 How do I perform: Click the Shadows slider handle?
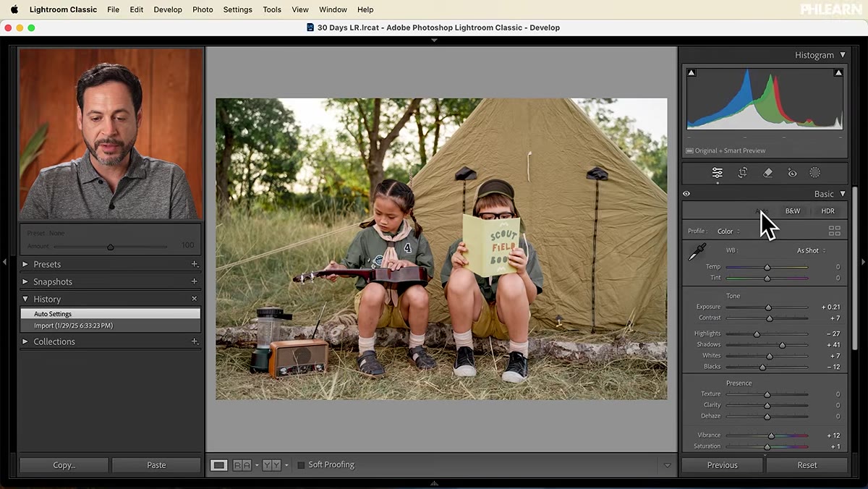[782, 345]
